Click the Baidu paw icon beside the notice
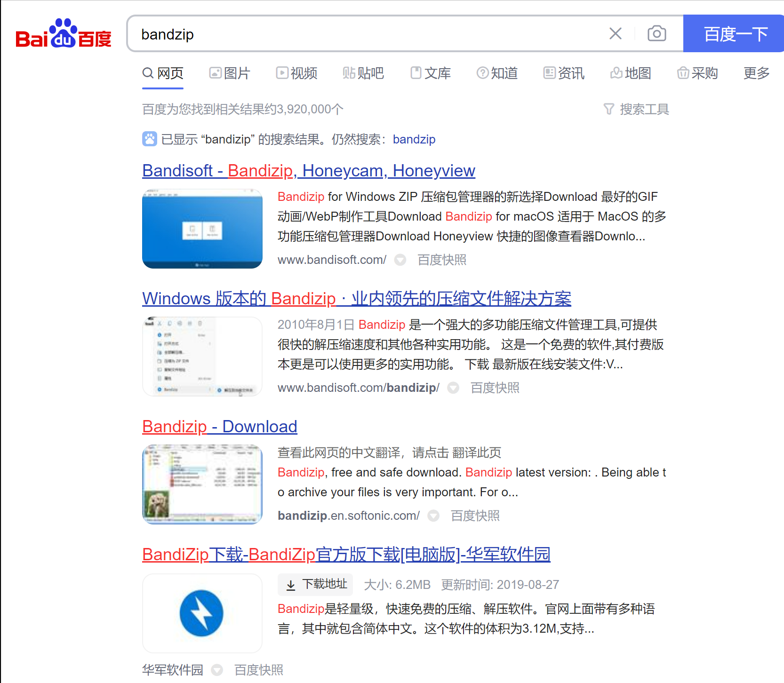This screenshot has width=784, height=683. click(x=149, y=139)
